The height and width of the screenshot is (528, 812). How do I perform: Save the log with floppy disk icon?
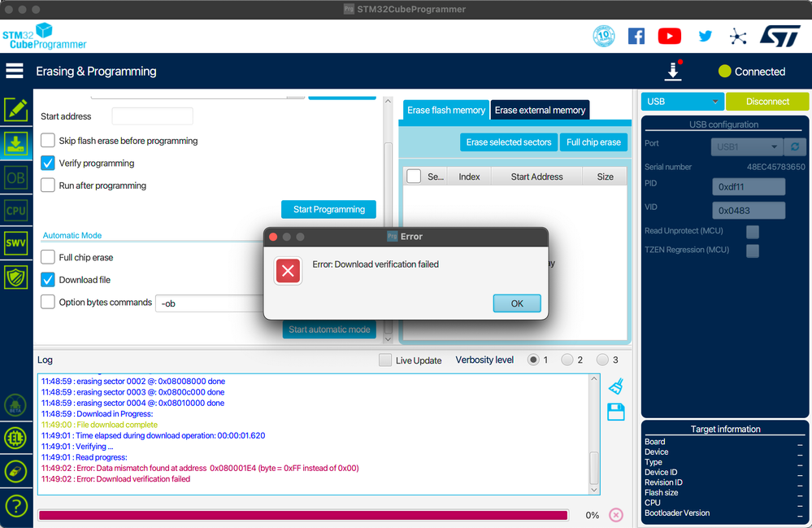point(616,412)
